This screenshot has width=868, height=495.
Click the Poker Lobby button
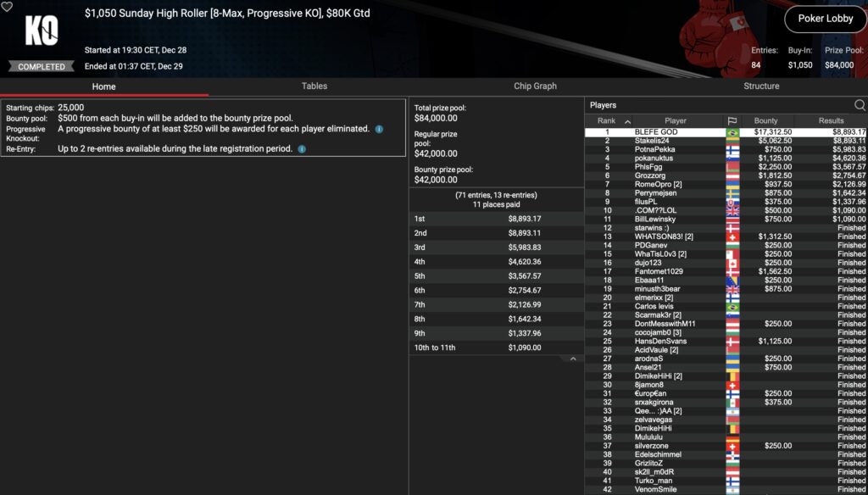[x=825, y=19]
